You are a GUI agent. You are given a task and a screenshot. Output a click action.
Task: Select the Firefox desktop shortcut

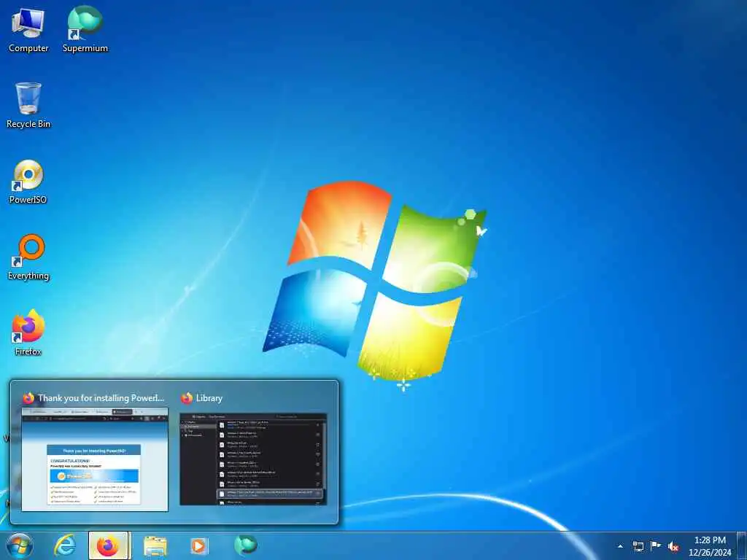28,332
